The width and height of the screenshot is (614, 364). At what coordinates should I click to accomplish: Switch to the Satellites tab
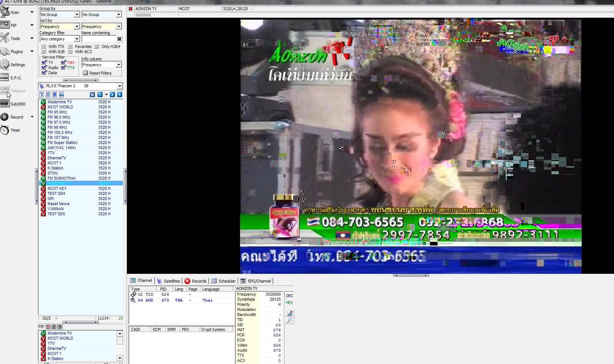pyautogui.click(x=168, y=281)
